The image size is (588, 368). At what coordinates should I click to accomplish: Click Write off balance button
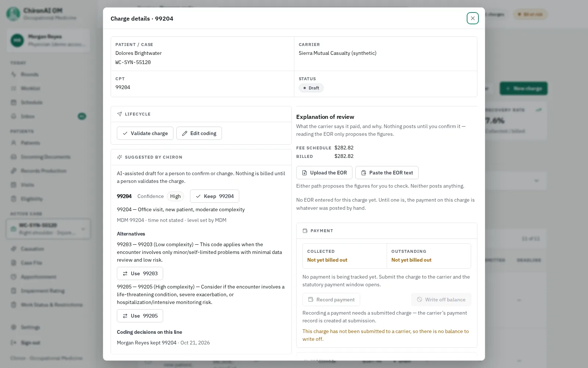[x=441, y=300]
